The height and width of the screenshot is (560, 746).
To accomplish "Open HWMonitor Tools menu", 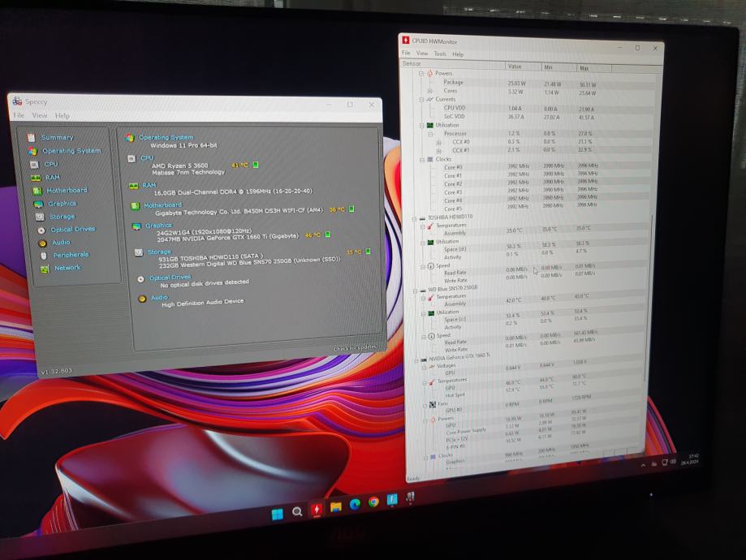I will pos(440,54).
